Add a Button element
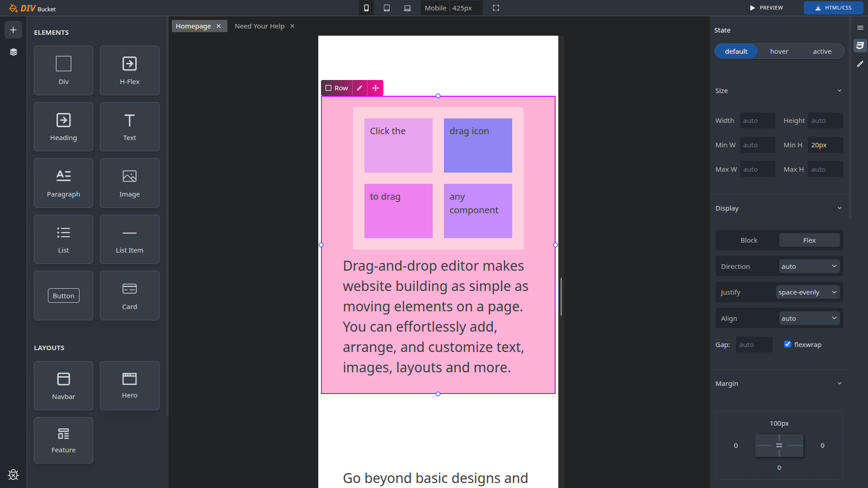Image resolution: width=868 pixels, height=488 pixels. [x=63, y=296]
